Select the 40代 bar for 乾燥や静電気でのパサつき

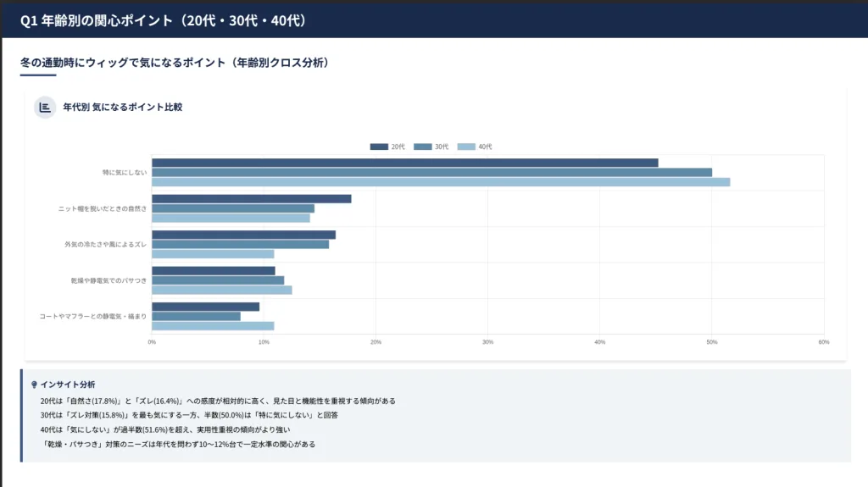[221, 290]
